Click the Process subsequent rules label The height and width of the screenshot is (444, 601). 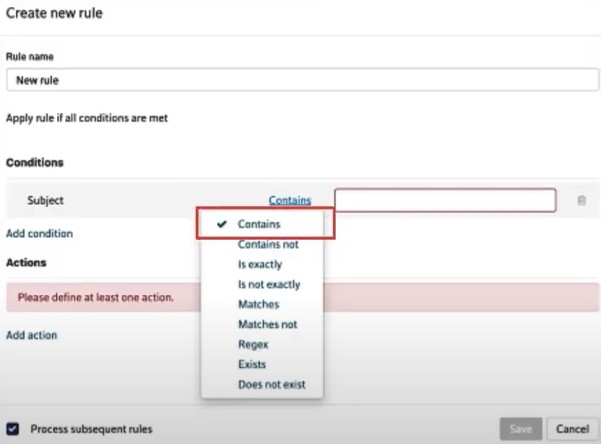click(91, 429)
